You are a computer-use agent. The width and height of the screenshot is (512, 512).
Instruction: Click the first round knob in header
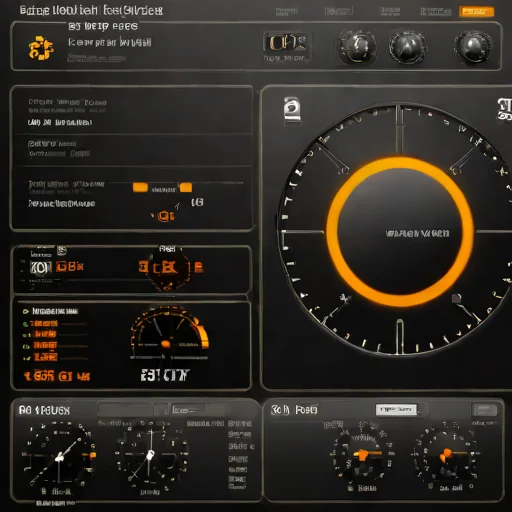[358, 46]
